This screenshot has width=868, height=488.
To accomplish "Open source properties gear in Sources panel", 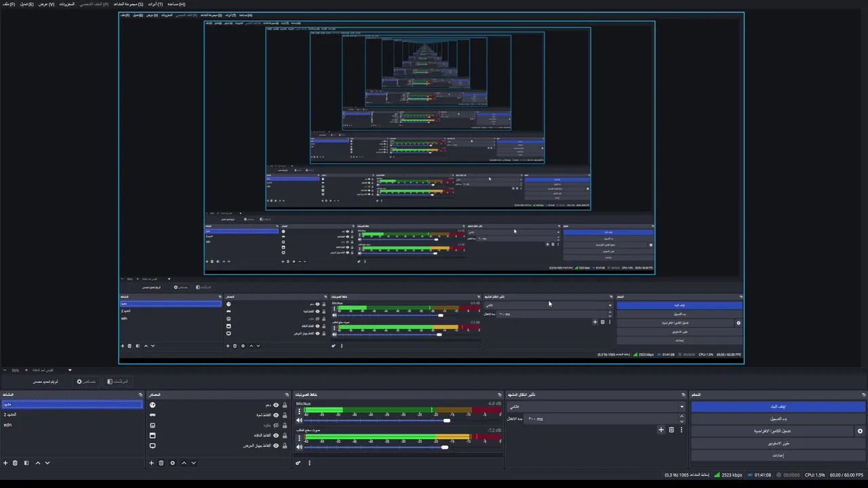I will [x=172, y=463].
